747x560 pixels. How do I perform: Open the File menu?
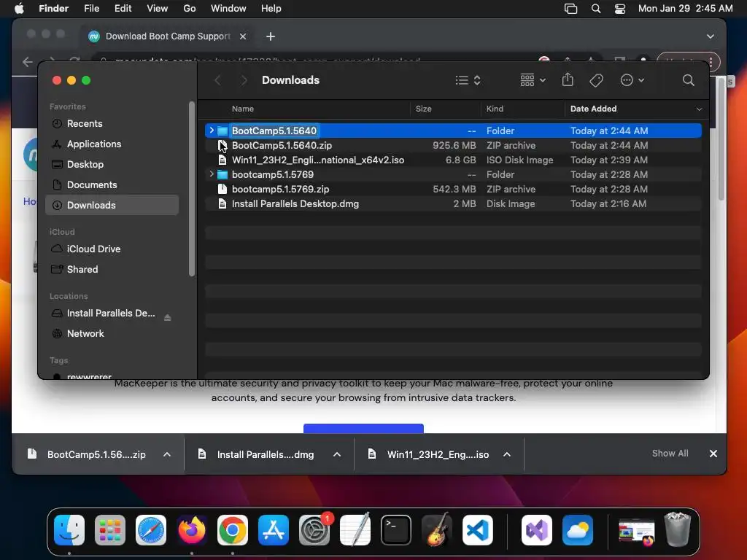(91, 9)
